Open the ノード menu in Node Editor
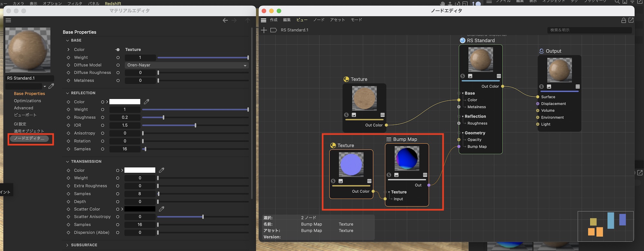Screen dimensions: 644x251 pyautogui.click(x=319, y=20)
